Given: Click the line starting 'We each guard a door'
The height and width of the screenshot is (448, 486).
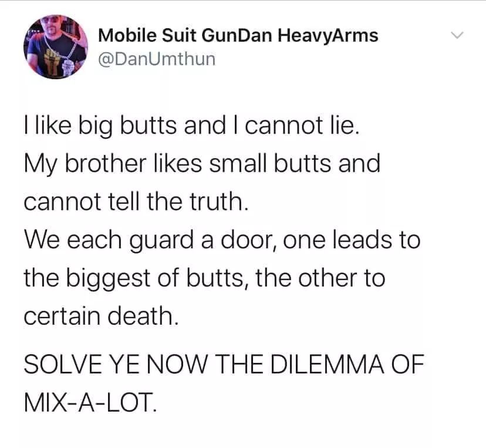Looking at the screenshot, I should click(222, 241).
